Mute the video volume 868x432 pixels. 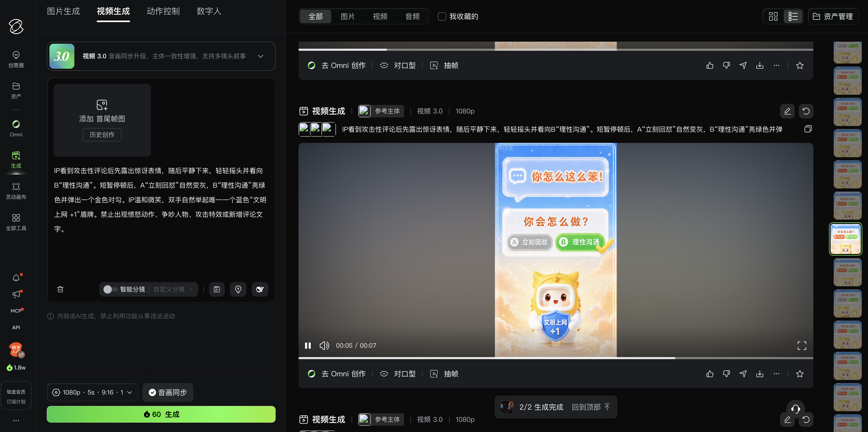pyautogui.click(x=324, y=345)
